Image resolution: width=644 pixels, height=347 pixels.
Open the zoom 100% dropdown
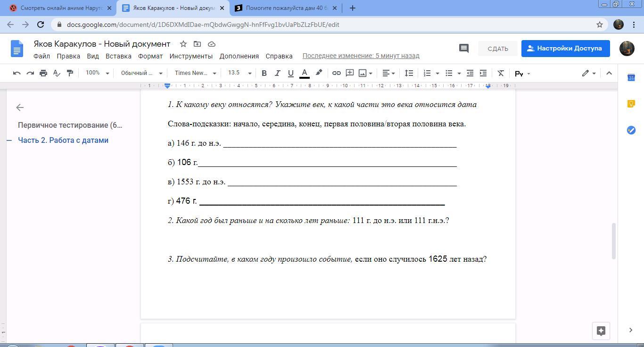coord(97,73)
